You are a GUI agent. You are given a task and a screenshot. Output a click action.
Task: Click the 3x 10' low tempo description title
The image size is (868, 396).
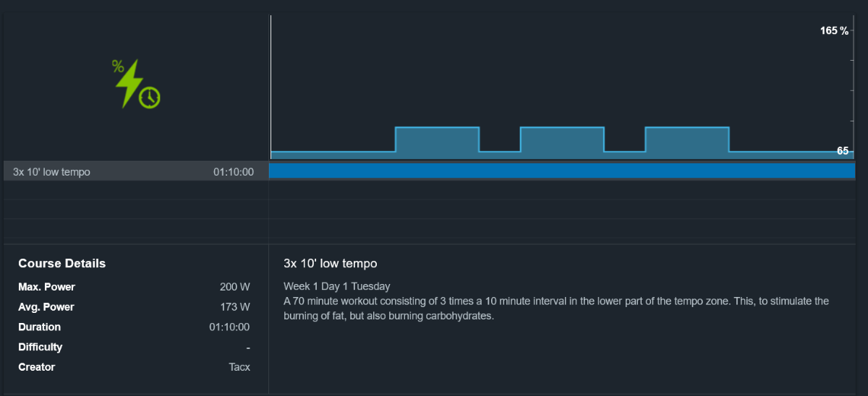tap(331, 264)
